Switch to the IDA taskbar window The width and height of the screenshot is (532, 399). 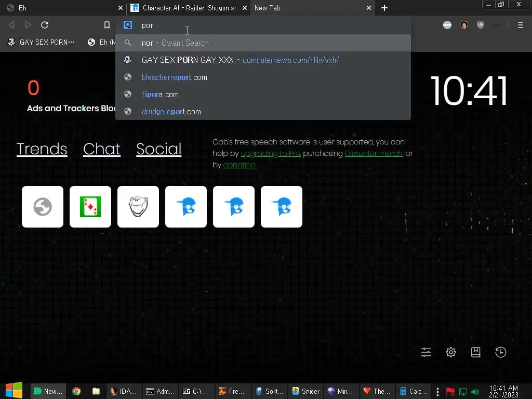[123, 391]
